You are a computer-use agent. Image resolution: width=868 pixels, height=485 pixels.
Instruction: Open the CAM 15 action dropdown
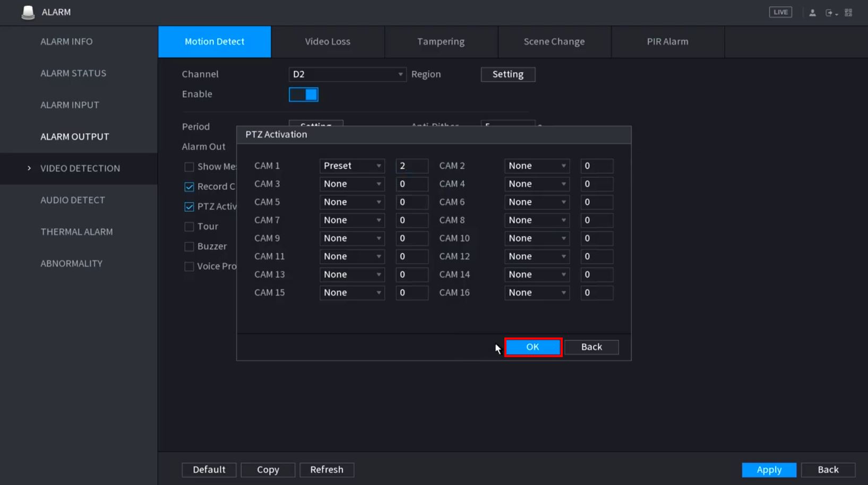(352, 293)
